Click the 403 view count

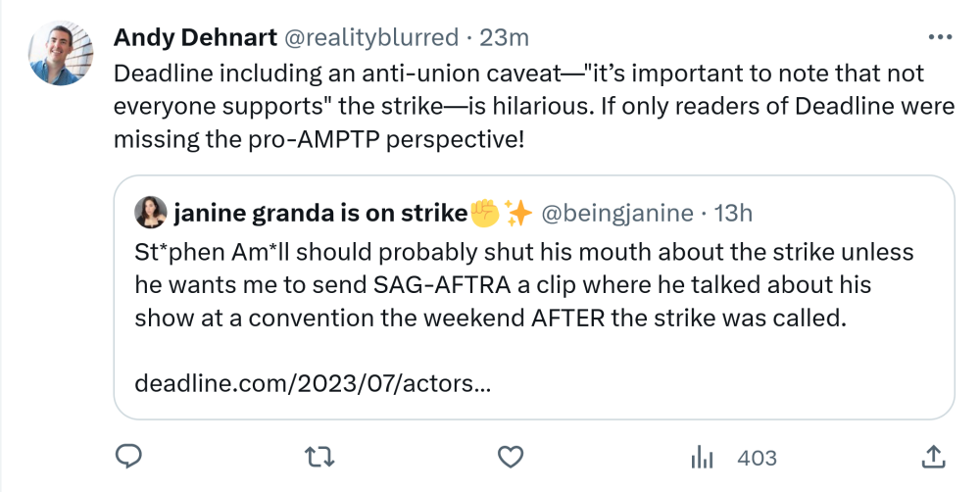(756, 458)
